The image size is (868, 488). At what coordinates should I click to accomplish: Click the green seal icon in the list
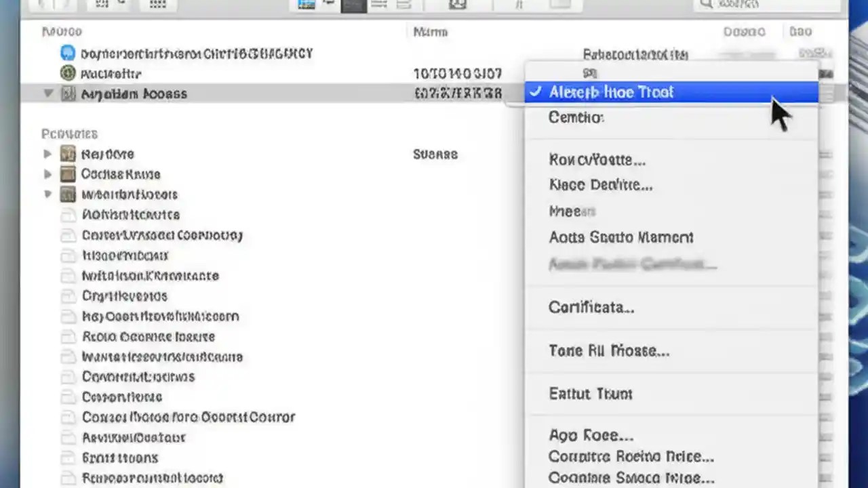(x=67, y=73)
